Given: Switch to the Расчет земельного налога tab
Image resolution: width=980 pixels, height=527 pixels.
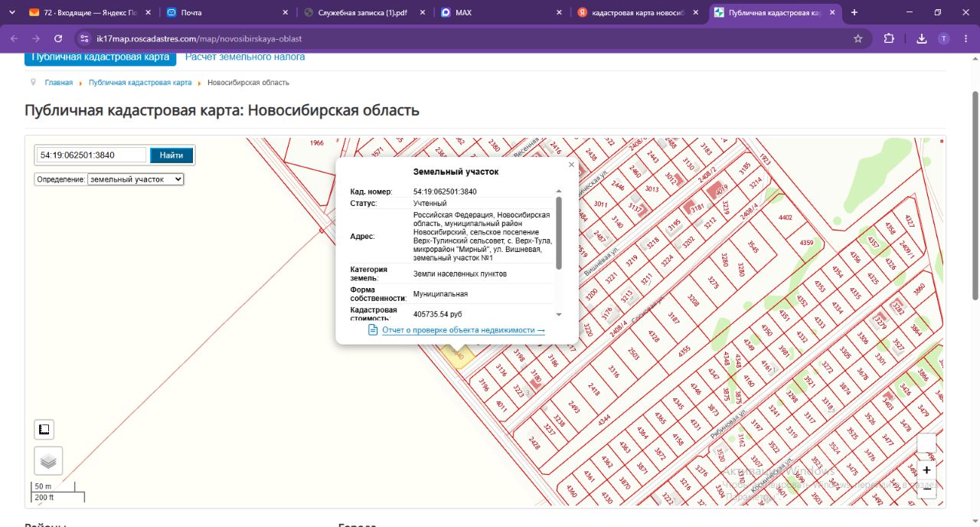Looking at the screenshot, I should 245,57.
